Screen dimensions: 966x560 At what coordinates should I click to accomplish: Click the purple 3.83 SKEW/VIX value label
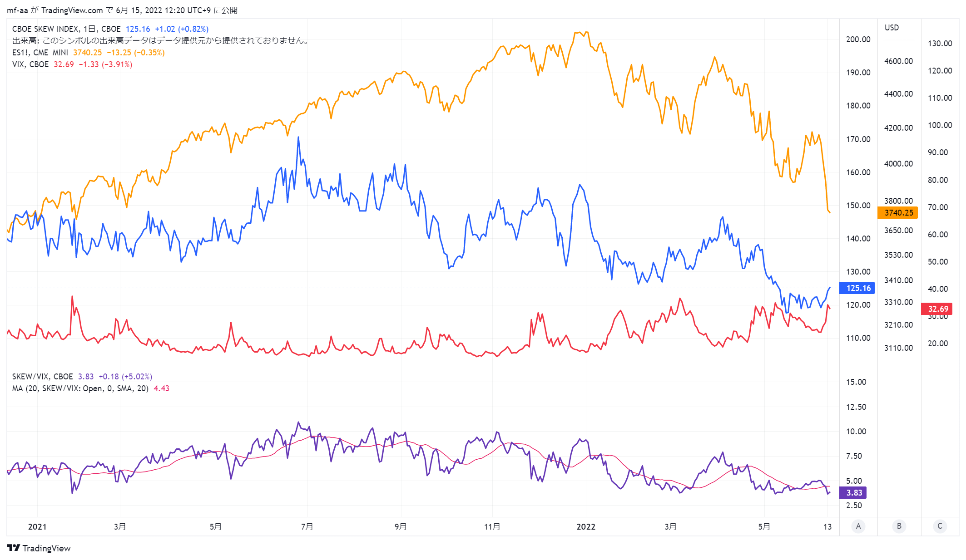pyautogui.click(x=853, y=492)
